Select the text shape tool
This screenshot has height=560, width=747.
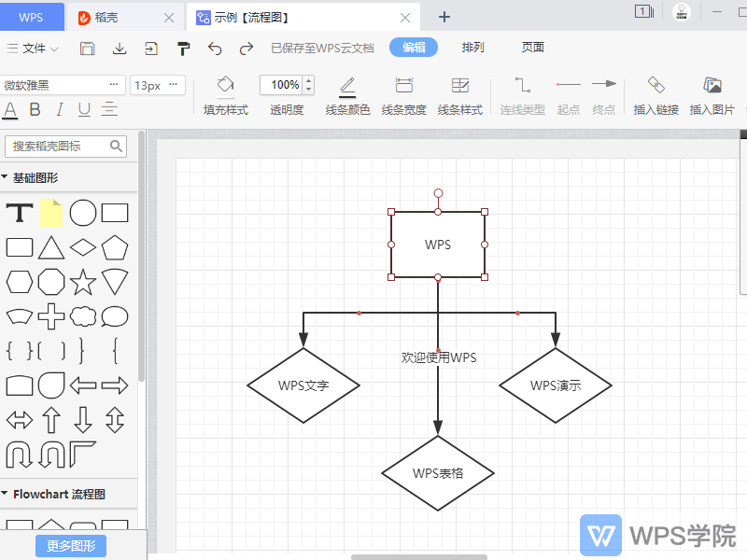coord(20,213)
